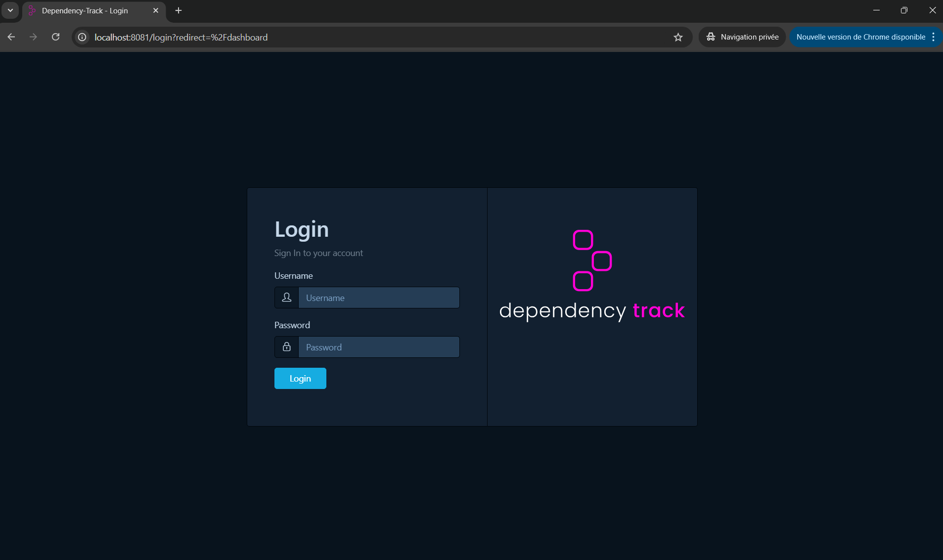Select the Dependency-Track - Login tab
The height and width of the screenshot is (560, 943).
(94, 11)
